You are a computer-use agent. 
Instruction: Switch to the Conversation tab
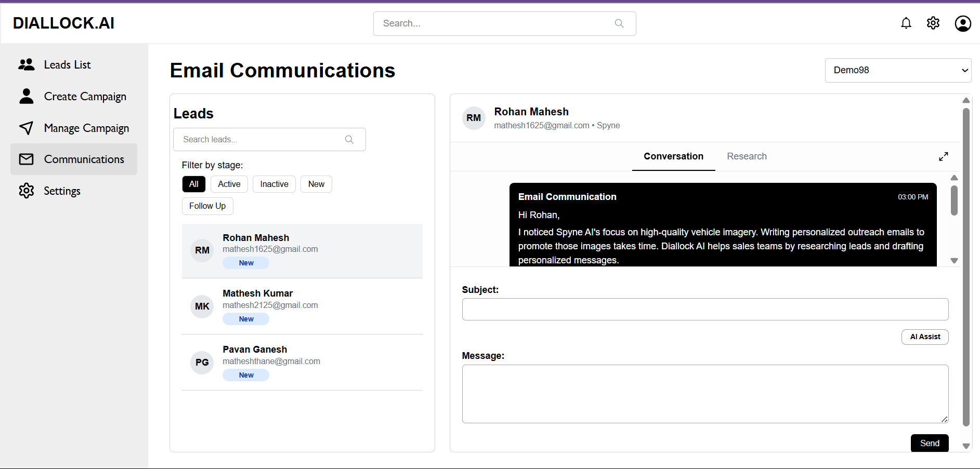[673, 156]
